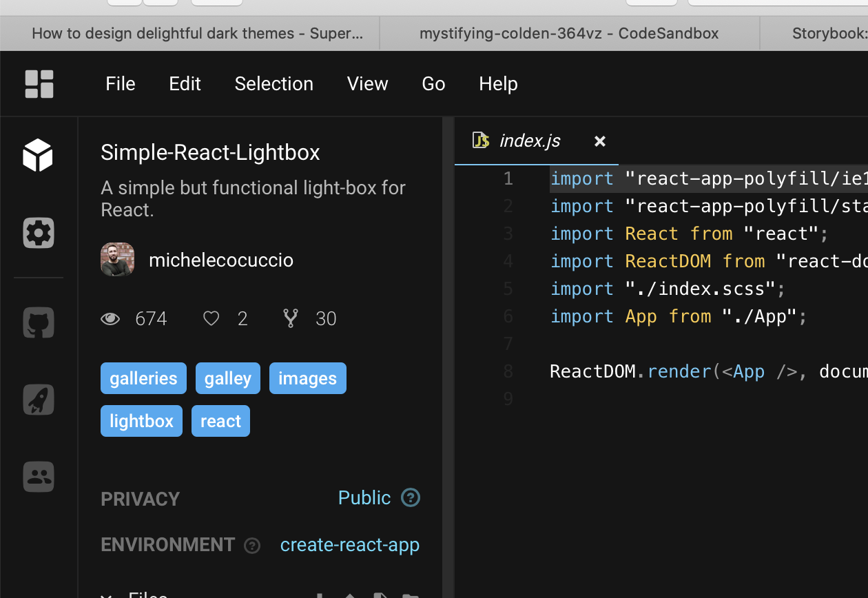Screen dimensions: 868x598
Task: Click the Privacy help question icon
Action: (411, 497)
